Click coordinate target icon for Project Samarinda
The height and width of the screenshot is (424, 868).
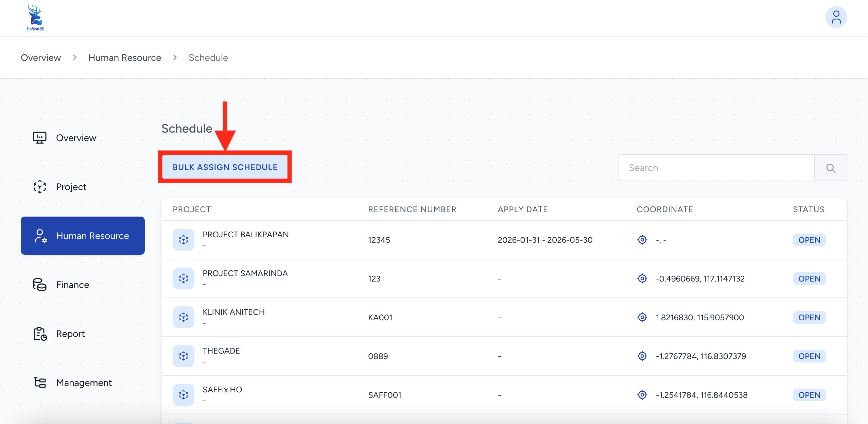[642, 279]
